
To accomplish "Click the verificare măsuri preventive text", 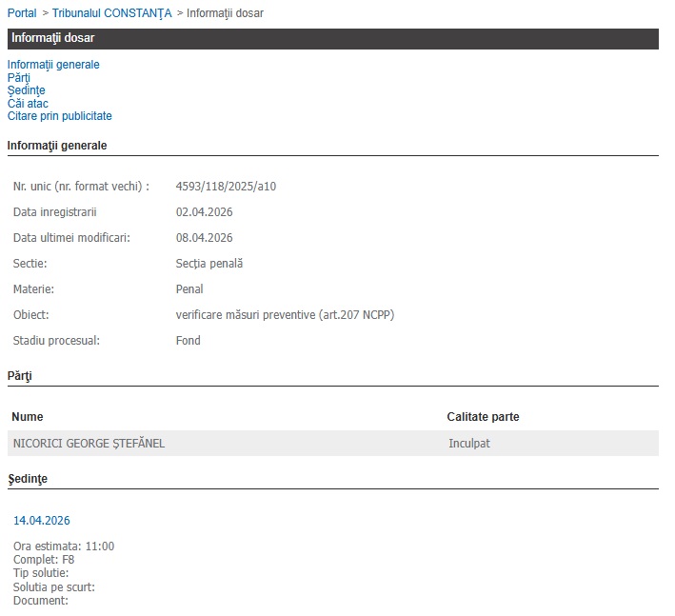I will 285,314.
